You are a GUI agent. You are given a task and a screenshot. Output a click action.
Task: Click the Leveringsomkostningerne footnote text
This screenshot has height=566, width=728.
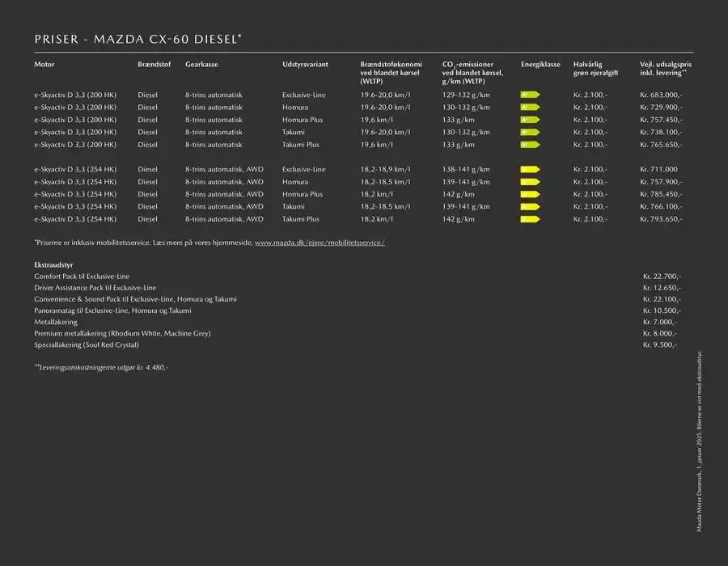coord(101,367)
